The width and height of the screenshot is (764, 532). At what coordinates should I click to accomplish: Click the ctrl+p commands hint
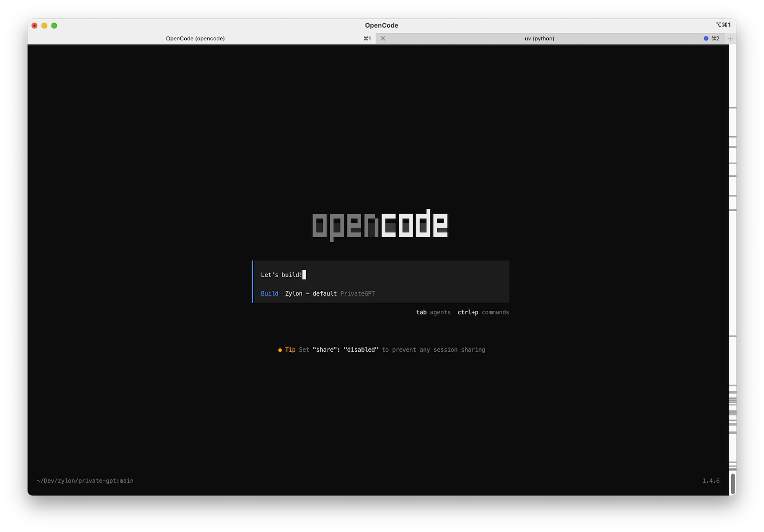tap(483, 312)
